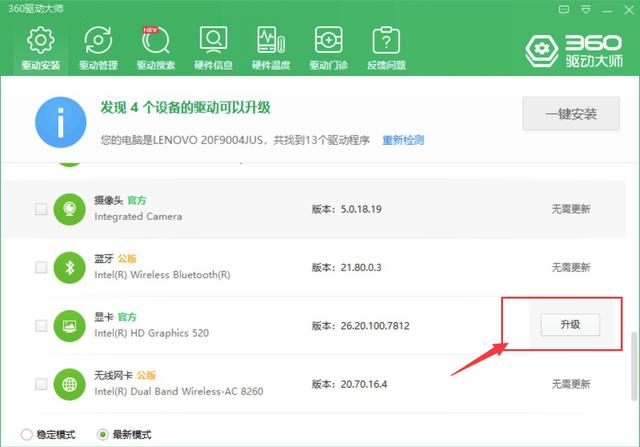Click version text 5.0.18.19

(361, 209)
